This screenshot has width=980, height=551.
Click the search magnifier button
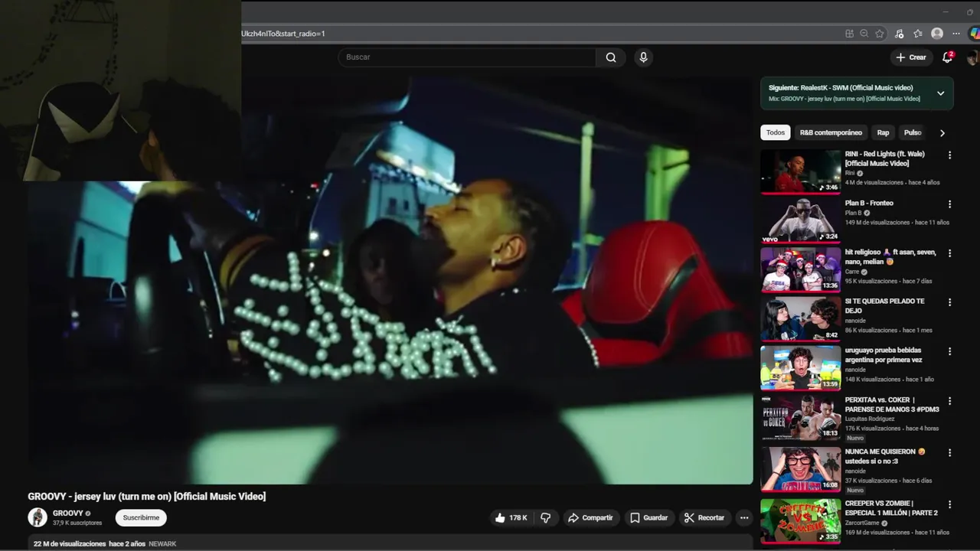pos(611,57)
